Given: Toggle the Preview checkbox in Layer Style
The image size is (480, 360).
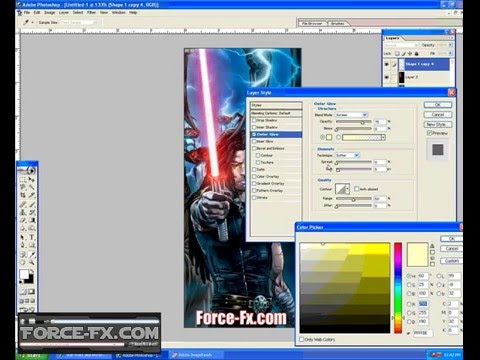Looking at the screenshot, I should 430,133.
